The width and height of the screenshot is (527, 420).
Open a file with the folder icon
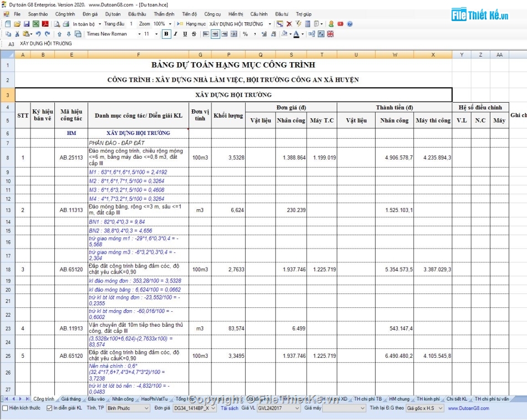pyautogui.click(x=17, y=24)
